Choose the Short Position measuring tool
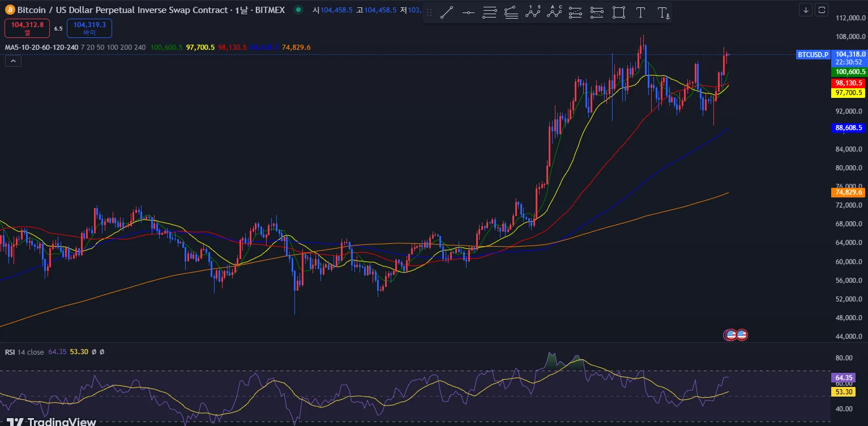This screenshot has height=426, width=868. [597, 12]
